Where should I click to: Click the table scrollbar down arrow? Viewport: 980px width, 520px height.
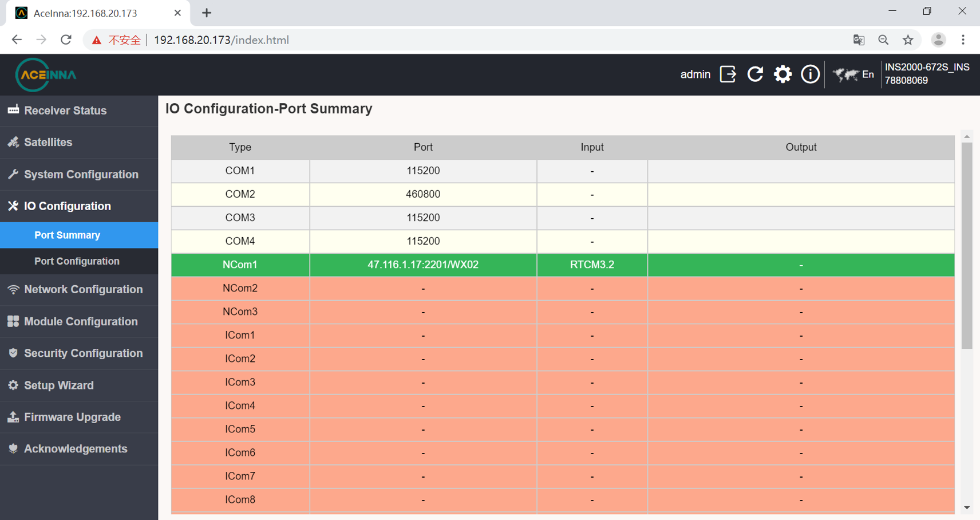[967, 507]
